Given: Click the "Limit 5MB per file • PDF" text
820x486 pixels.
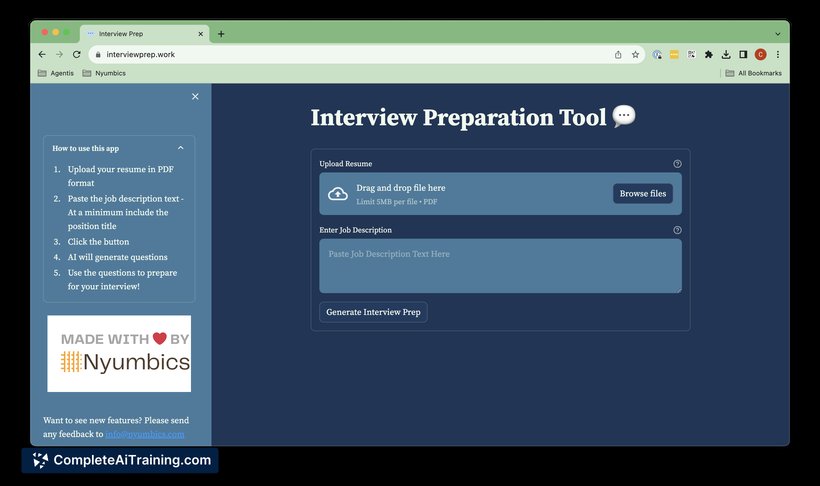Looking at the screenshot, I should (397, 202).
